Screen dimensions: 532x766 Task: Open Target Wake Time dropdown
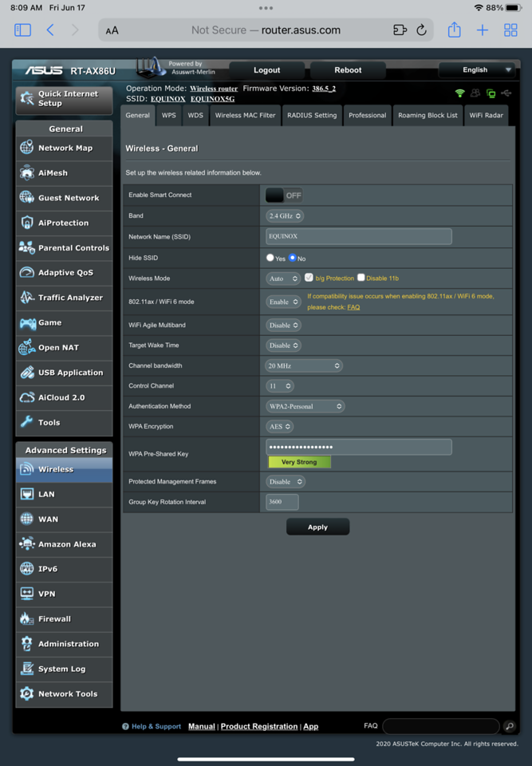tap(283, 345)
